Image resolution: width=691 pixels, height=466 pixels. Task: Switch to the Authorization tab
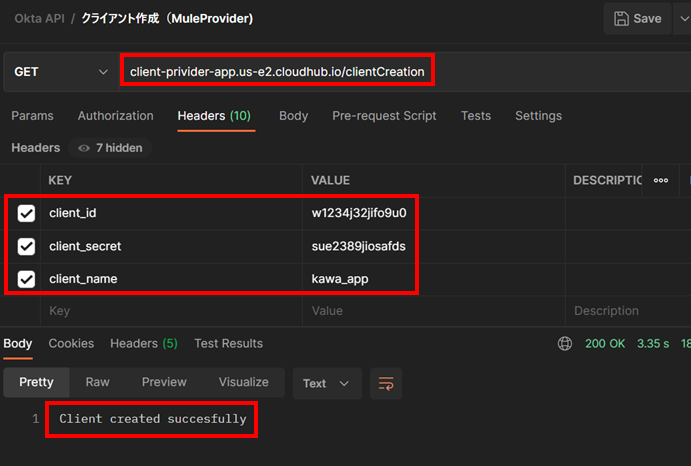click(x=115, y=116)
